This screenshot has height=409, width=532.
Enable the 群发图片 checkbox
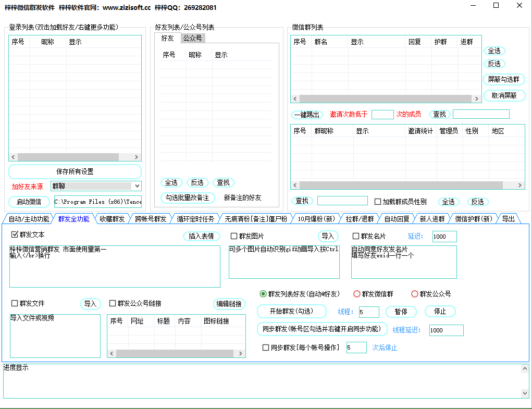pyautogui.click(x=233, y=236)
